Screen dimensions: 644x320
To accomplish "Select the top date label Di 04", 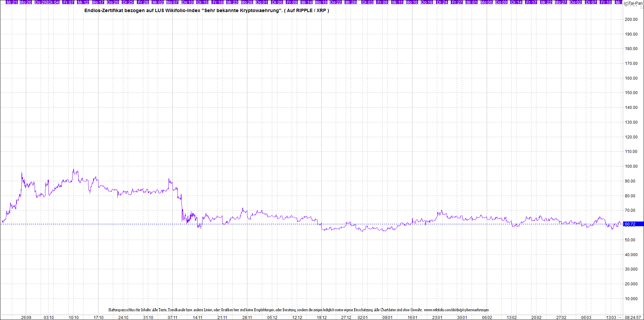I will pos(54,2).
